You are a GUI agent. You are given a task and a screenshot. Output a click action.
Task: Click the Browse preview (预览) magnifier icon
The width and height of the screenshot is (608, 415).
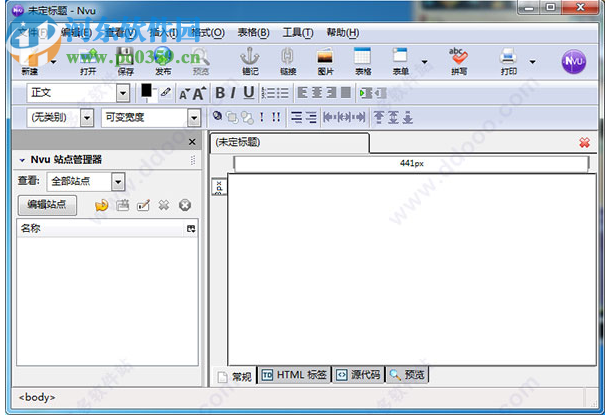pyautogui.click(x=201, y=61)
